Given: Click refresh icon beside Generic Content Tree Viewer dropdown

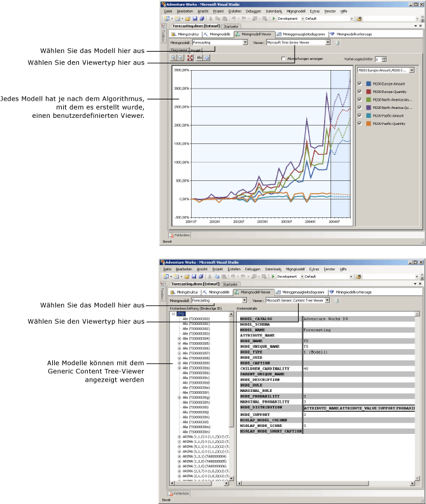Looking at the screenshot, I should coord(337,299).
